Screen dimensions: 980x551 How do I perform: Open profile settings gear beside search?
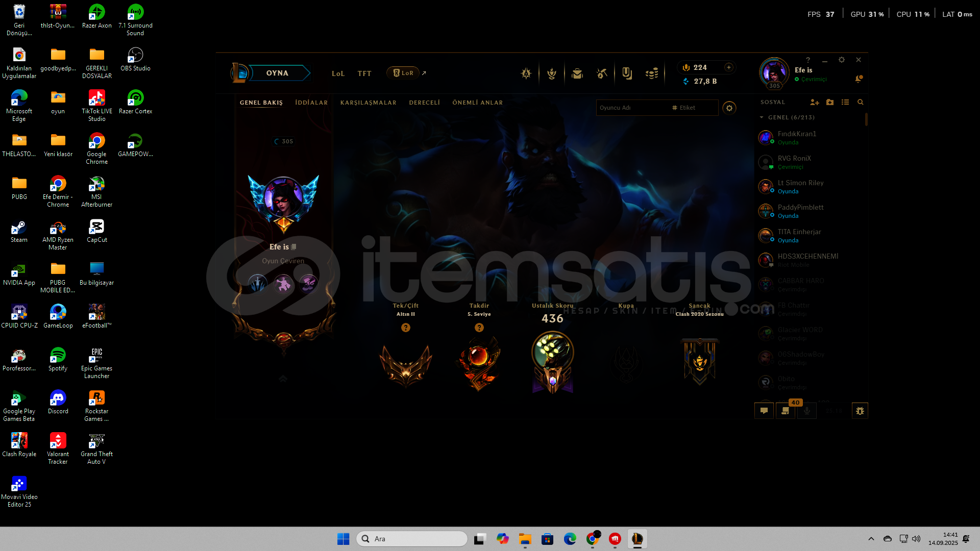point(729,108)
